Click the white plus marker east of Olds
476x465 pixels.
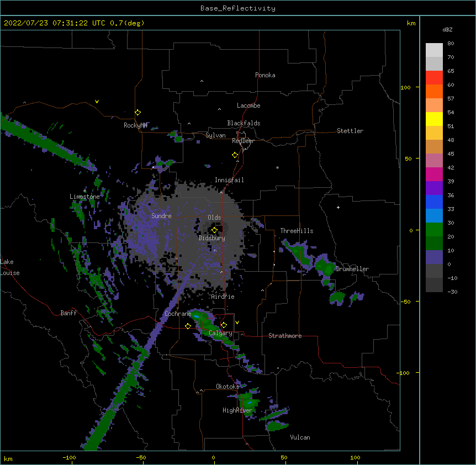(x=338, y=207)
